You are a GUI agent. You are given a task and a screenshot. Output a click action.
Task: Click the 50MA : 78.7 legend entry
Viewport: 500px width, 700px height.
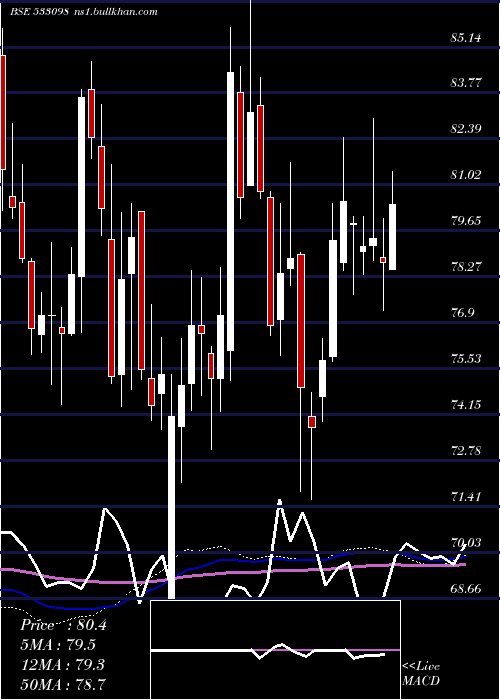pos(63,684)
